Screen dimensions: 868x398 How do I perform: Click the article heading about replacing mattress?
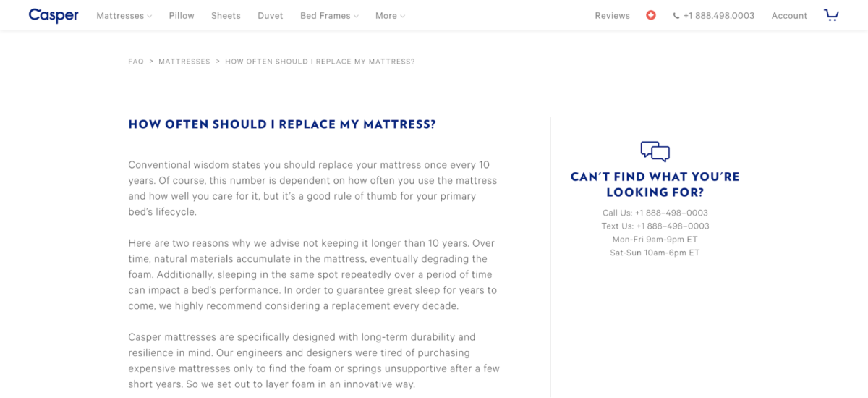pos(282,124)
